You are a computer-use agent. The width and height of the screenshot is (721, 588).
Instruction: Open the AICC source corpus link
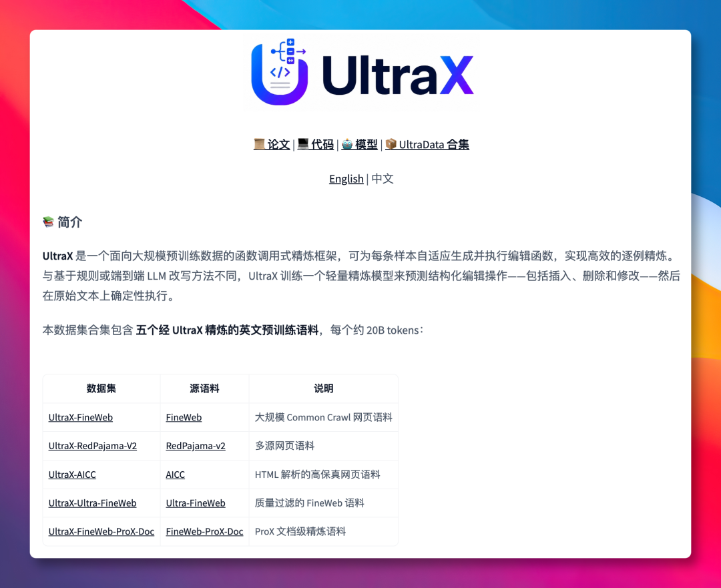175,475
